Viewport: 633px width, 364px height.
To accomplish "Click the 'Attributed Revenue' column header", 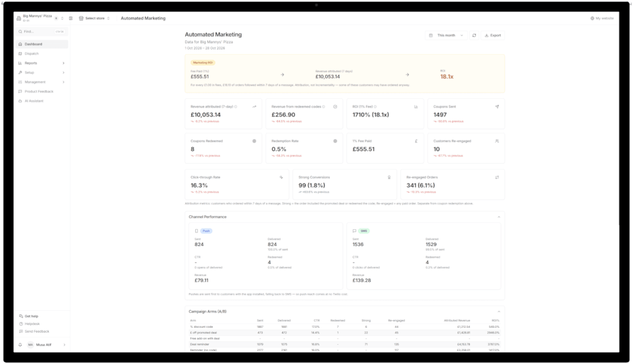I will pos(457,321).
